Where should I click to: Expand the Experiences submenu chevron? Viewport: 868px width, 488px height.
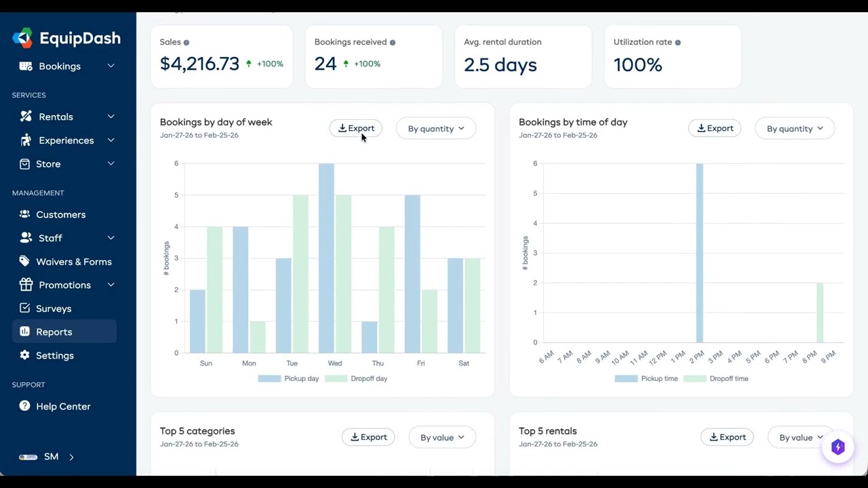tap(111, 140)
